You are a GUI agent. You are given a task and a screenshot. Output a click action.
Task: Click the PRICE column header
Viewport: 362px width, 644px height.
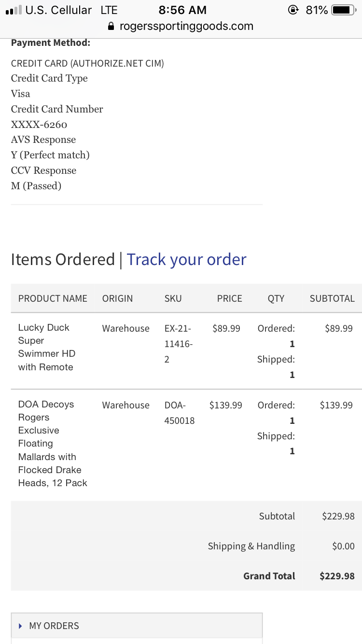[229, 298]
